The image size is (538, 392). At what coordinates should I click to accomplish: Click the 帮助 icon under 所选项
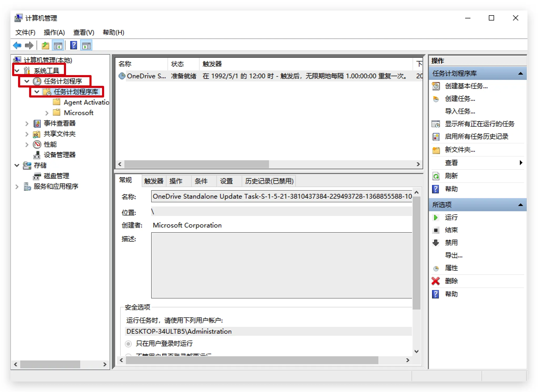point(436,294)
